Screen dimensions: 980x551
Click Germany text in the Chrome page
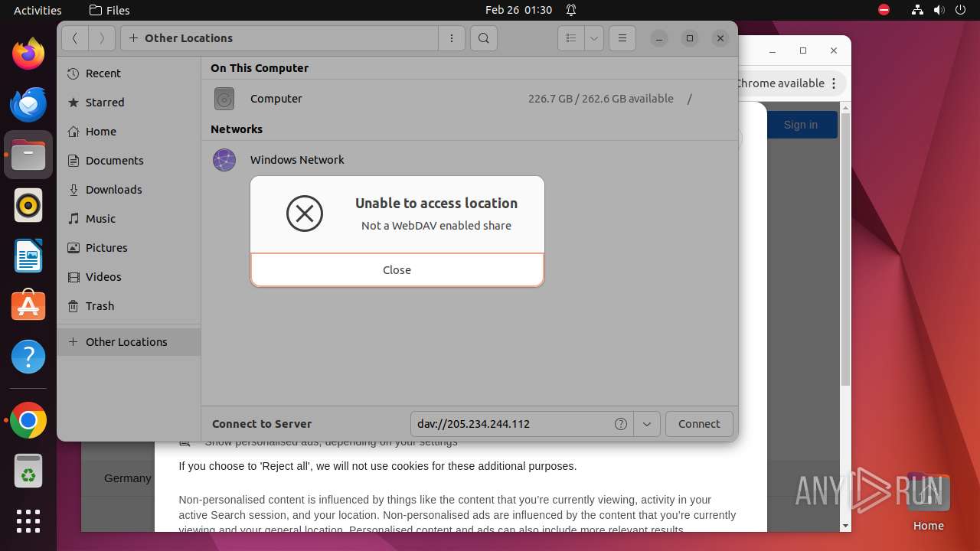pos(128,478)
